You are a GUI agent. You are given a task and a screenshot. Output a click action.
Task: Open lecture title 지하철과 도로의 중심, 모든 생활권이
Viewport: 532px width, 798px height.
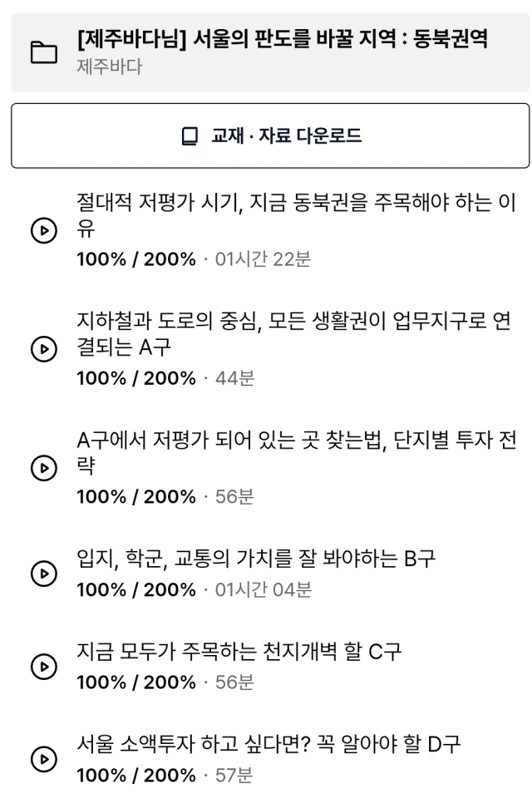click(293, 334)
